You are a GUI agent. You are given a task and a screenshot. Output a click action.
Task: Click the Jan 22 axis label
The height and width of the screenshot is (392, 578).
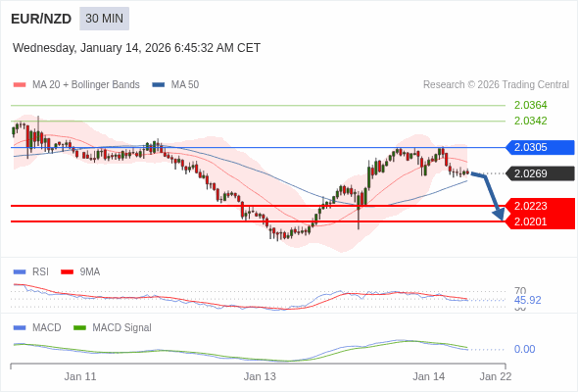pos(496,377)
